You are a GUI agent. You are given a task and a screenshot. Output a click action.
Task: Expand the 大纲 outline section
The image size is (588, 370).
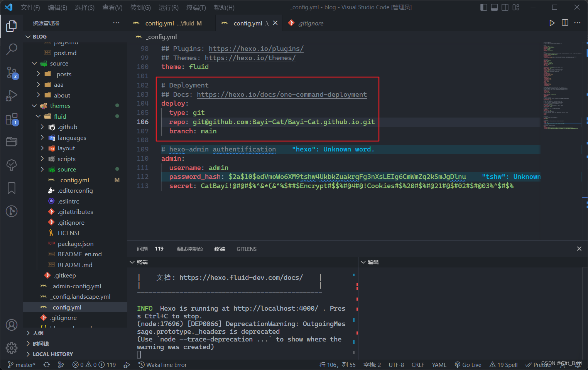[75, 333]
